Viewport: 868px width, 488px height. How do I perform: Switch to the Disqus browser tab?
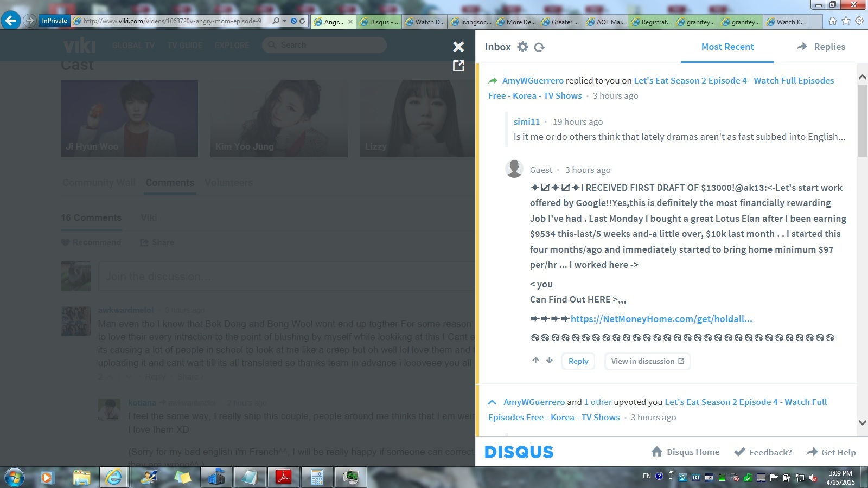coord(380,22)
